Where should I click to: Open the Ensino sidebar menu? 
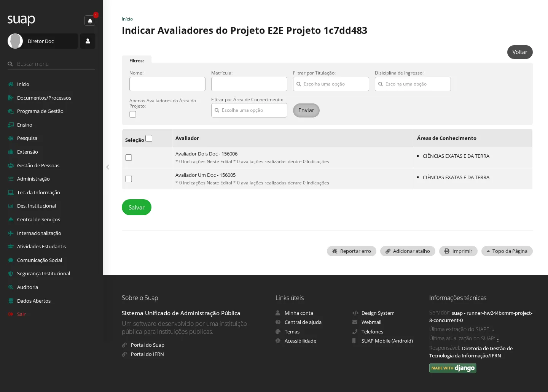pyautogui.click(x=25, y=125)
